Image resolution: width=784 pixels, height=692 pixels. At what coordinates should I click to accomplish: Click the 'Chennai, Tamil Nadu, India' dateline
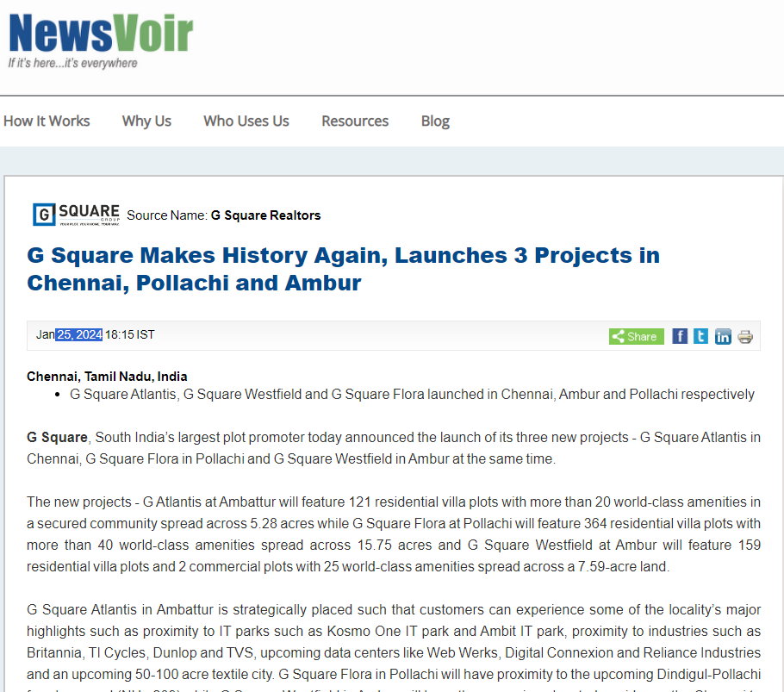coord(107,376)
